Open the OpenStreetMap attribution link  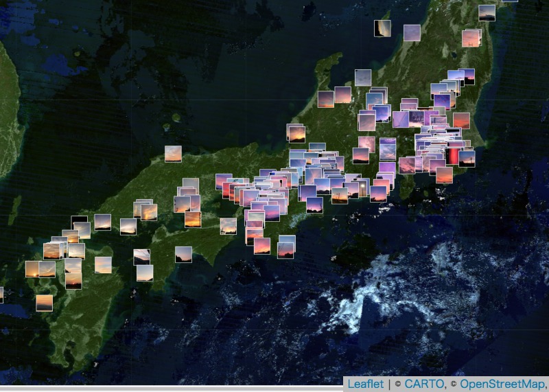point(502,384)
